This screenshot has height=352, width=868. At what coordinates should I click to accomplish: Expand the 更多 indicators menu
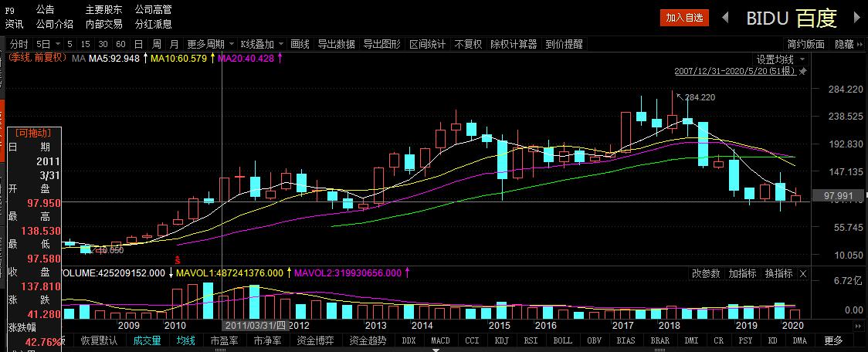coord(834,340)
